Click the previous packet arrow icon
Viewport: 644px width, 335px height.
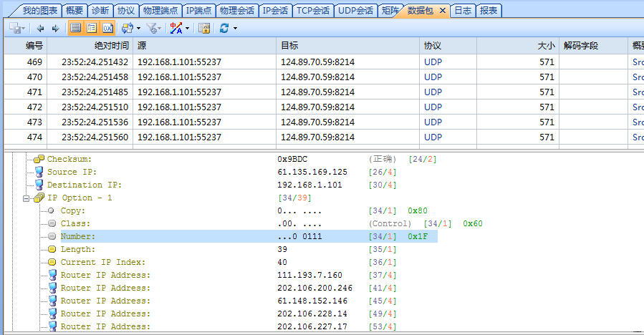(40, 29)
